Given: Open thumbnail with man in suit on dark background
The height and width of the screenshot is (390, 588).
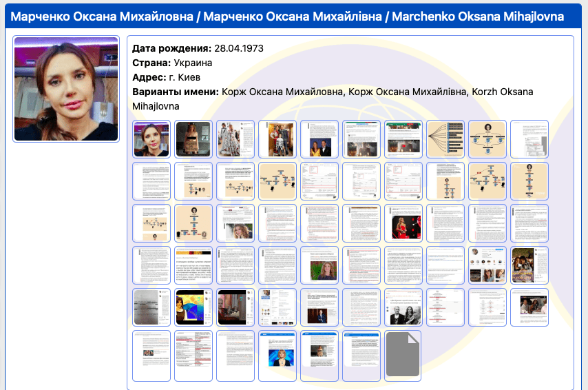Looking at the screenshot, I should tap(319, 307).
